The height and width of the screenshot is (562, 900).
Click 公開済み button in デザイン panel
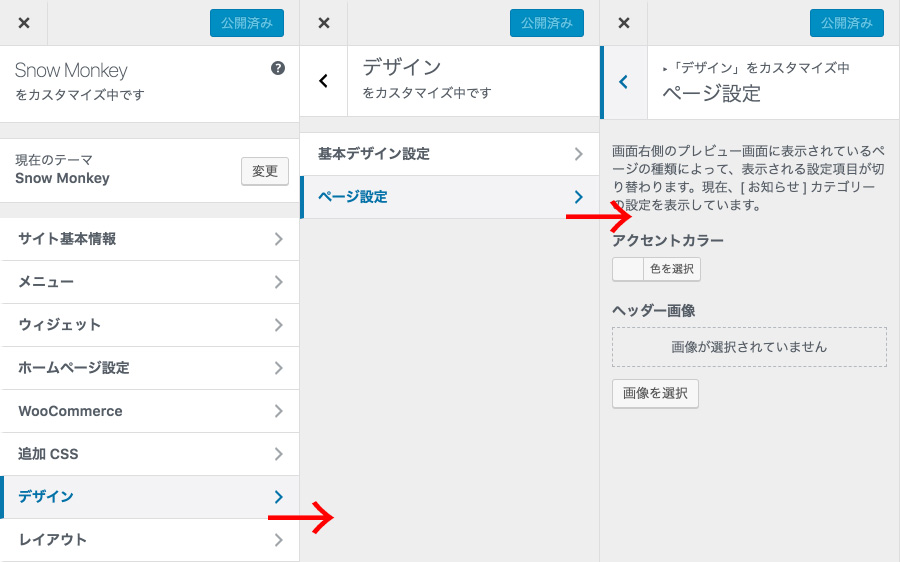(x=547, y=23)
